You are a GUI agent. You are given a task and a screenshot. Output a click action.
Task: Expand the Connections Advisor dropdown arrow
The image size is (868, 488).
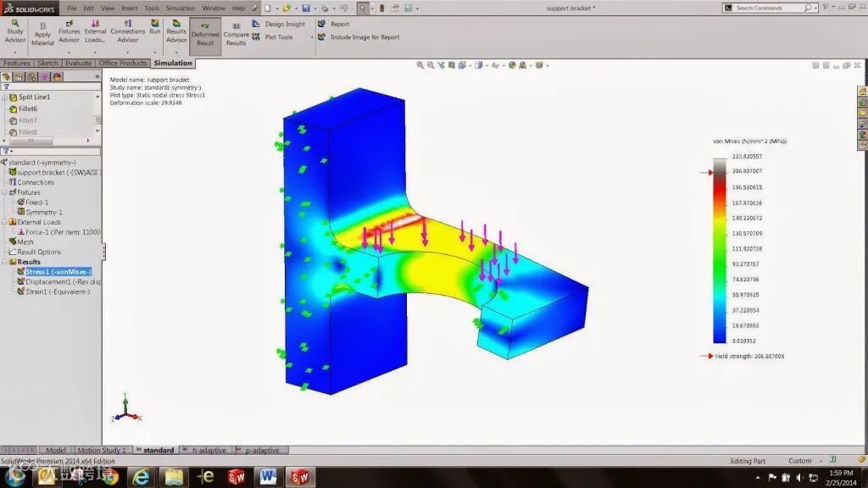click(x=127, y=53)
